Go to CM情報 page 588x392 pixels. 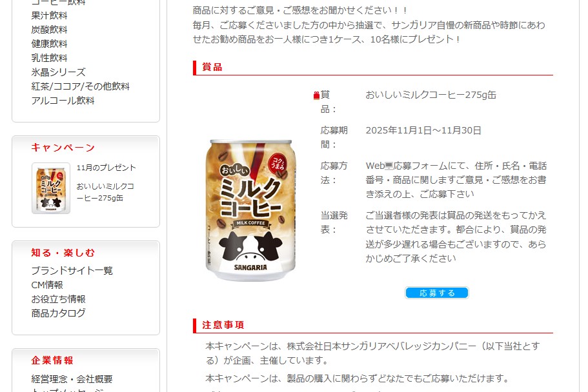[47, 285]
